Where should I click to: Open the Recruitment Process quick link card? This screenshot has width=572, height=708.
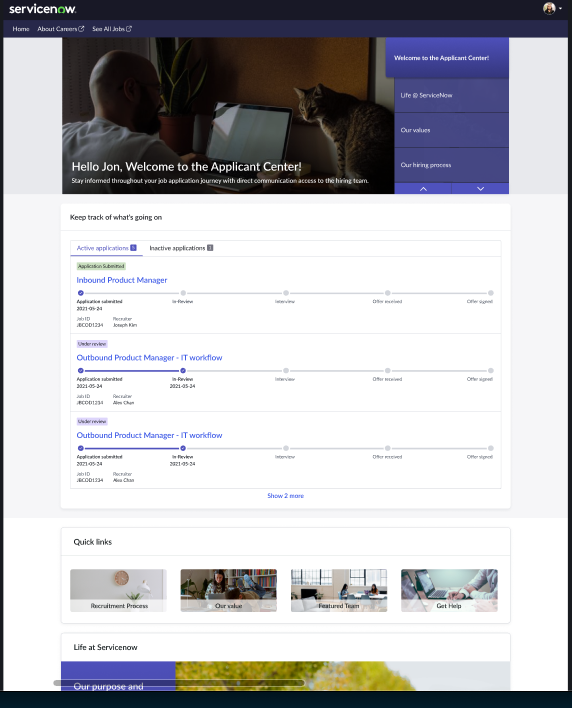point(119,591)
